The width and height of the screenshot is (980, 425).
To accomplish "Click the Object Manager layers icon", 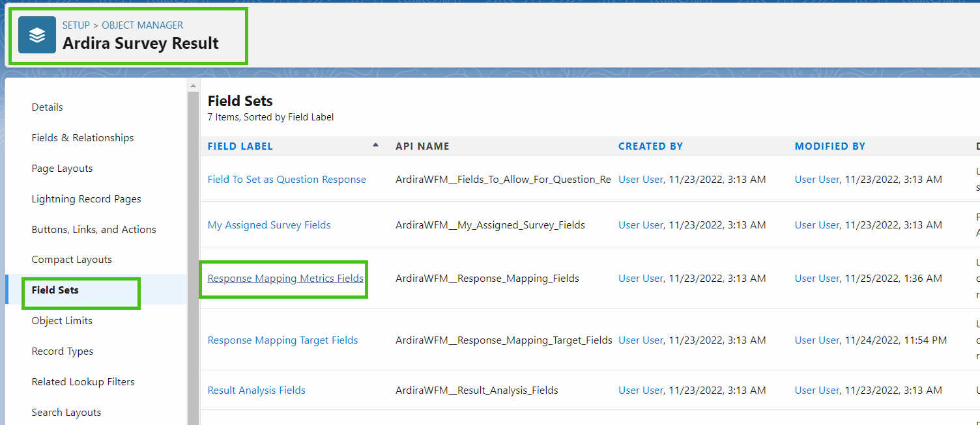I will (x=36, y=35).
